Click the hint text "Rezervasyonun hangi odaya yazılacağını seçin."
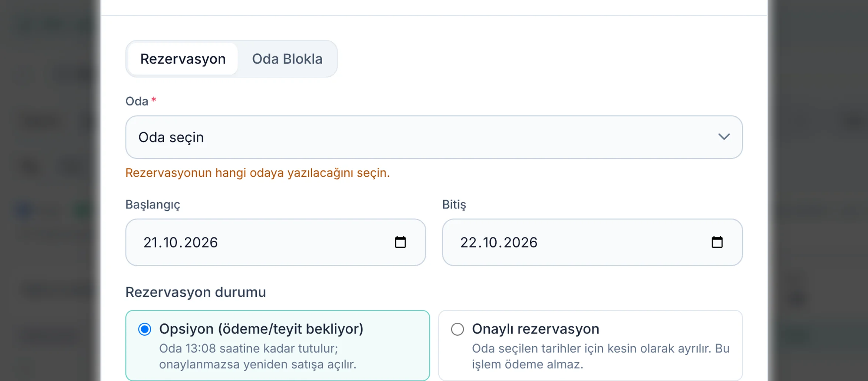The height and width of the screenshot is (381, 868). [258, 173]
